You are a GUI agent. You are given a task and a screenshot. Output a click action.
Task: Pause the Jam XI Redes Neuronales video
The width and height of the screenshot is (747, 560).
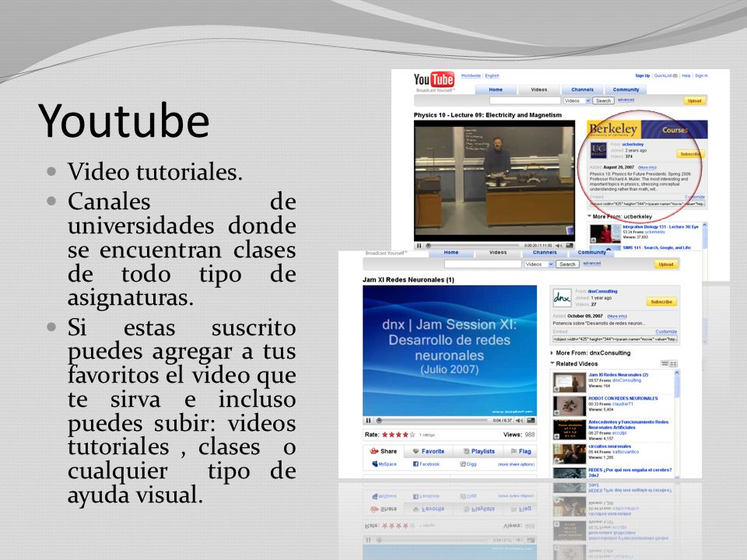tap(368, 421)
